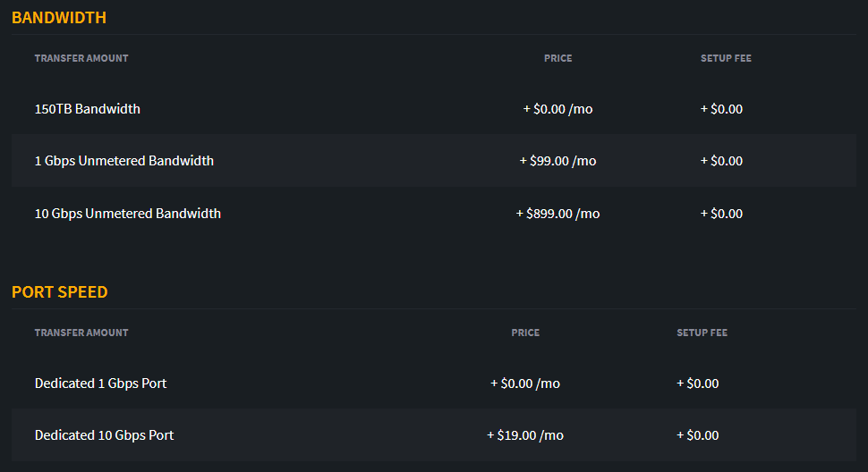Click the BANDWIDTH section heading
The height and width of the screenshot is (472, 868).
[59, 18]
